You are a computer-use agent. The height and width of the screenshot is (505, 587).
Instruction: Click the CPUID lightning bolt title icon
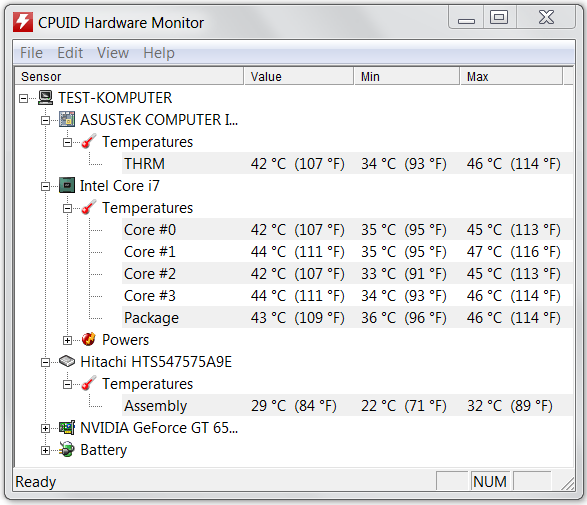[23, 22]
